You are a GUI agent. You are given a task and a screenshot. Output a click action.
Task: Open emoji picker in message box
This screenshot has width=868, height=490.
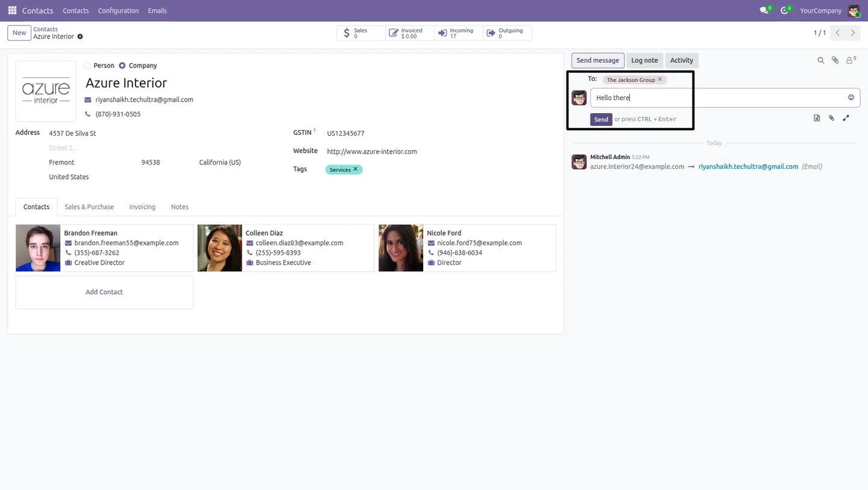pyautogui.click(x=851, y=98)
